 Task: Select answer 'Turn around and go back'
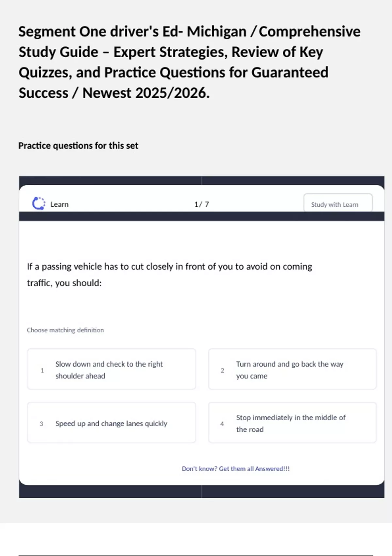pos(292,369)
